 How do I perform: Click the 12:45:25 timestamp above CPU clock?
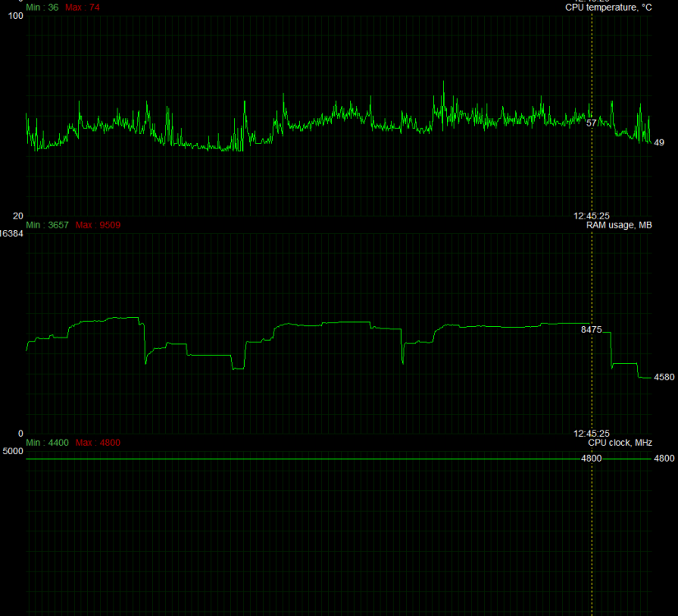(592, 431)
